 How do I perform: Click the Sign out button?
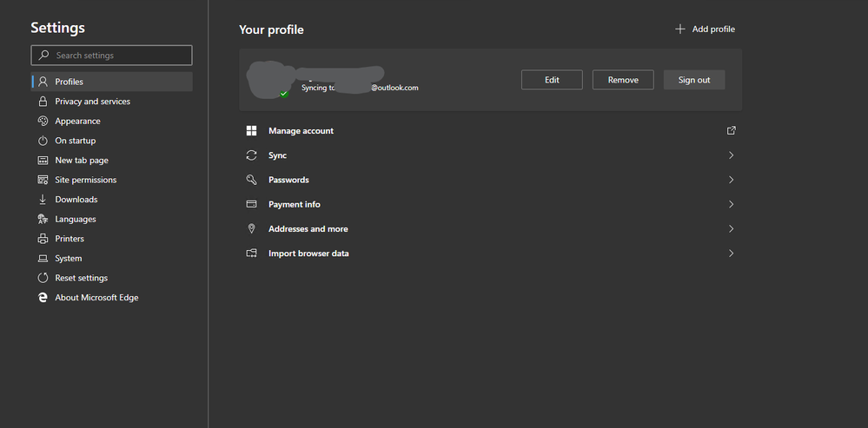(x=694, y=80)
